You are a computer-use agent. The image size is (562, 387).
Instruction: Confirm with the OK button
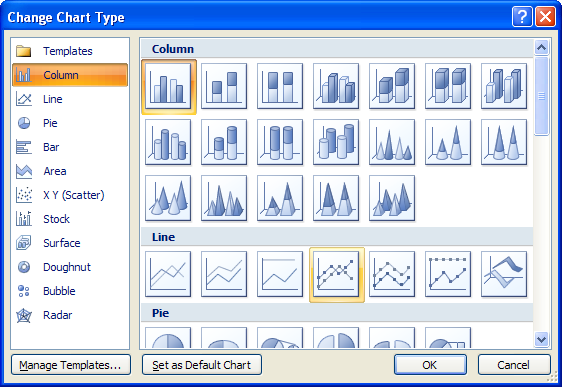tap(430, 365)
